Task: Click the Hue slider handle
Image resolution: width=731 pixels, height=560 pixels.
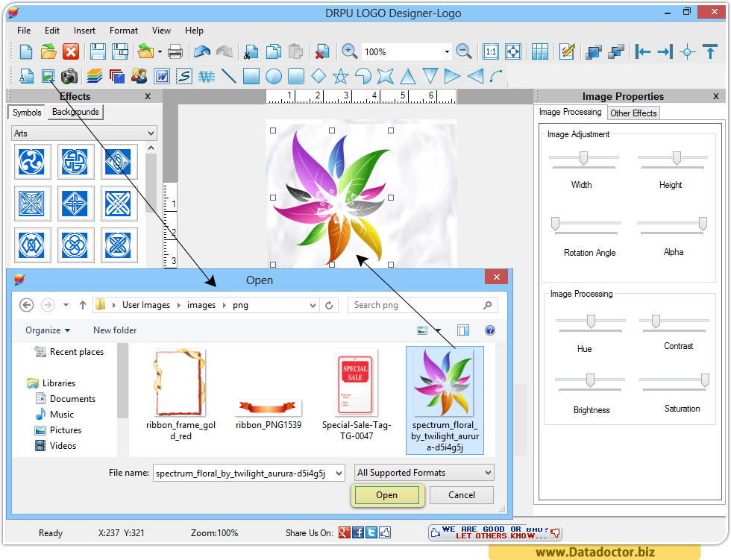Action: (591, 321)
